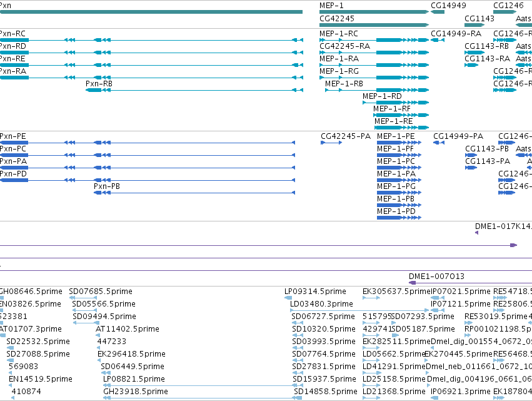Click the Pxn-RA transcript label

[x=13, y=71]
